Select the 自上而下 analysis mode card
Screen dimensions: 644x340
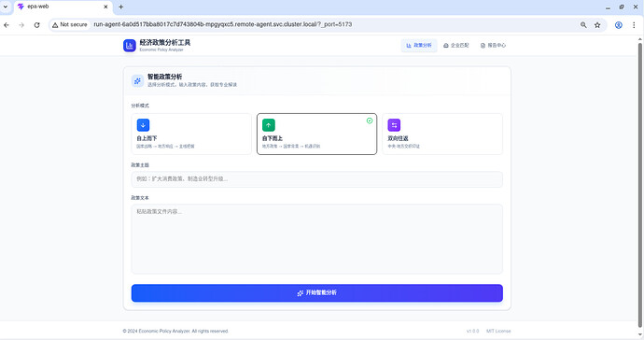pyautogui.click(x=191, y=134)
